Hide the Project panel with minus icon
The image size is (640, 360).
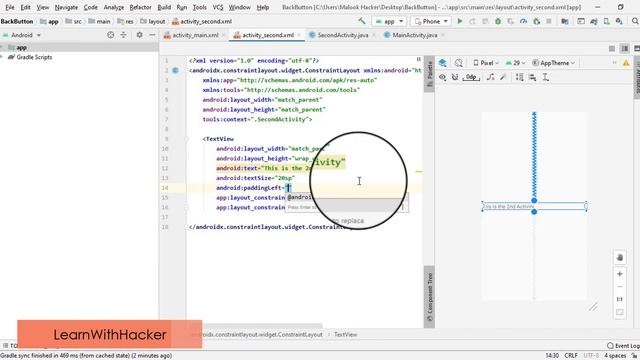pyautogui.click(x=152, y=35)
